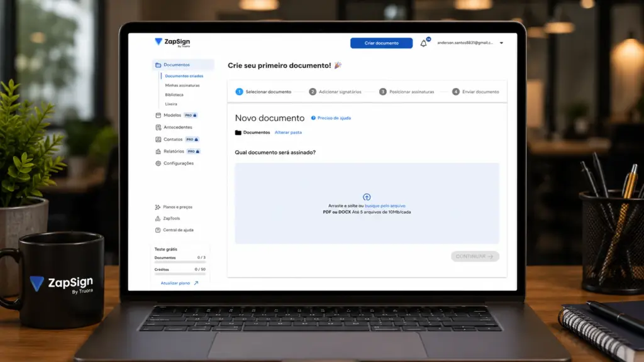Click the upload arrow icon in drop zone
This screenshot has width=644, height=362.
coord(367,197)
